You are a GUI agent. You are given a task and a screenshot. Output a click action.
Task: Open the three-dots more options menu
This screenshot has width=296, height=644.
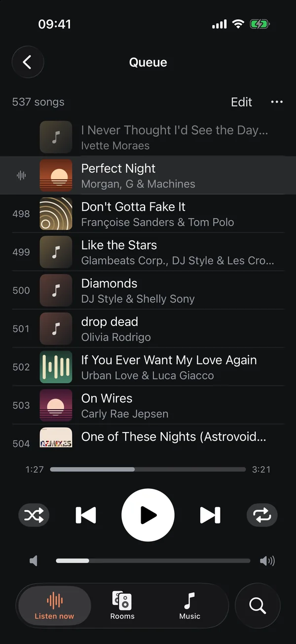[x=277, y=102]
